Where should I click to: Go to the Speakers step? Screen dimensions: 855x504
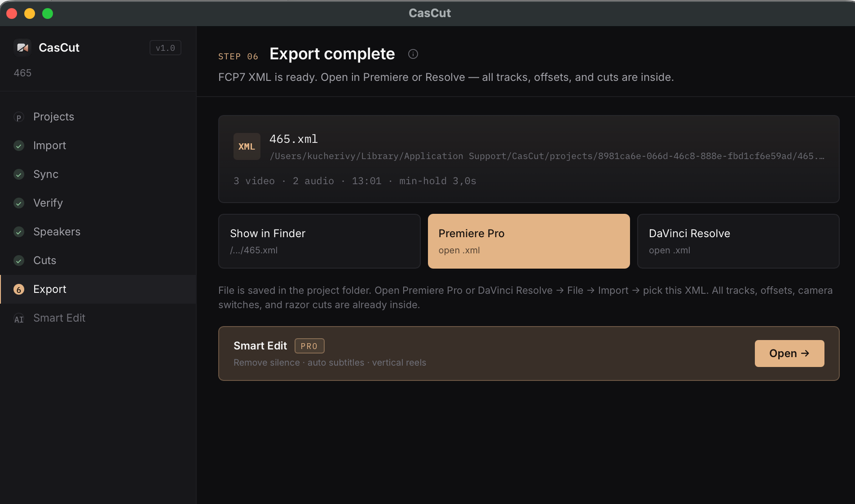point(98,231)
